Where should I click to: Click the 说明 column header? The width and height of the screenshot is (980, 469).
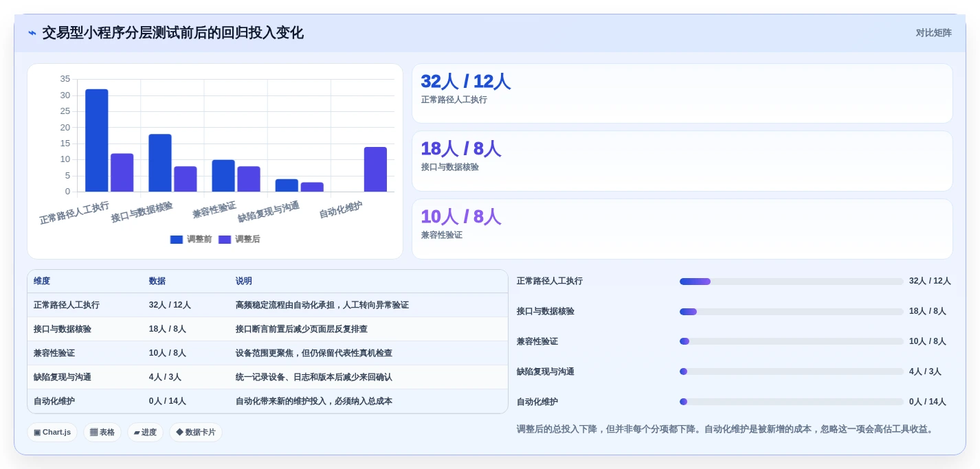pyautogui.click(x=244, y=281)
